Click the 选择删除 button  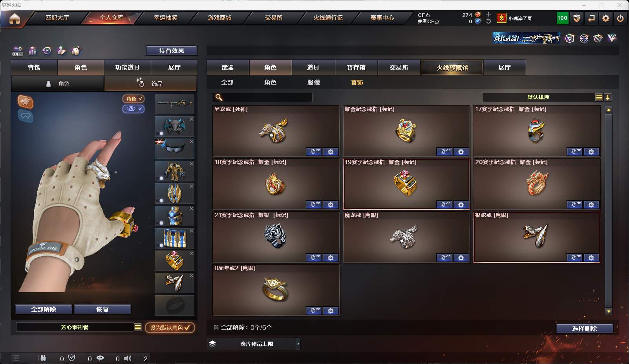pyautogui.click(x=585, y=329)
